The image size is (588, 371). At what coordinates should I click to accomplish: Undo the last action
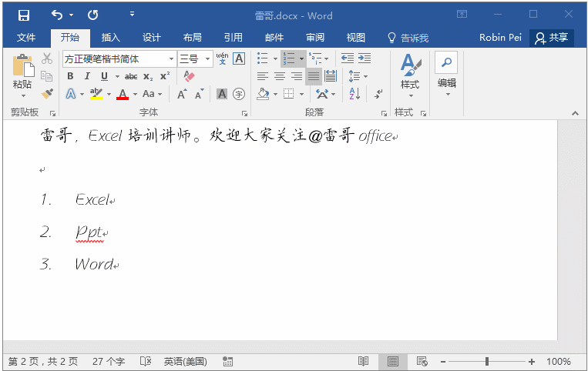click(x=57, y=15)
